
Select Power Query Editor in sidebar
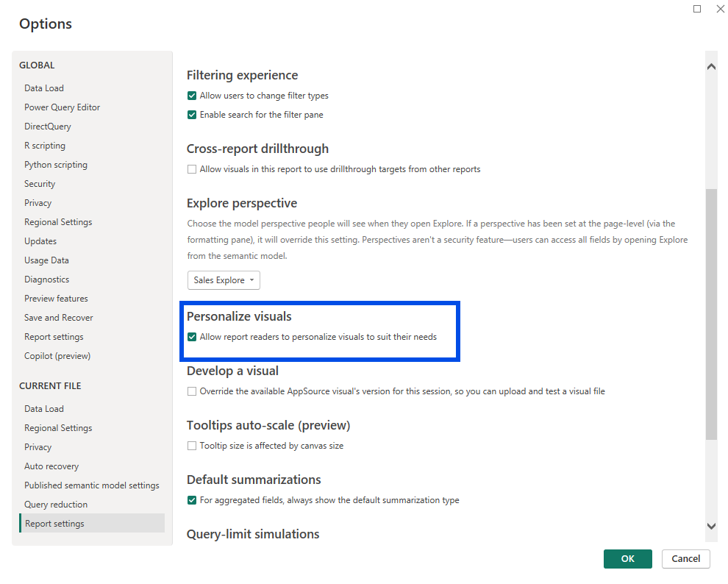coord(63,107)
